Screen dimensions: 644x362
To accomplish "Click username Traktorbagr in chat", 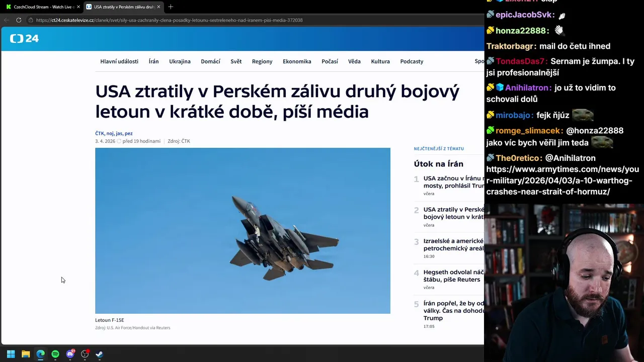I will (510, 46).
